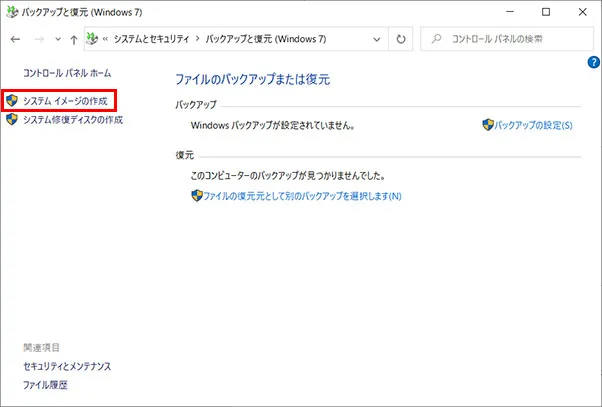
Task: Open バックアップの設定(S)
Action: click(533, 126)
